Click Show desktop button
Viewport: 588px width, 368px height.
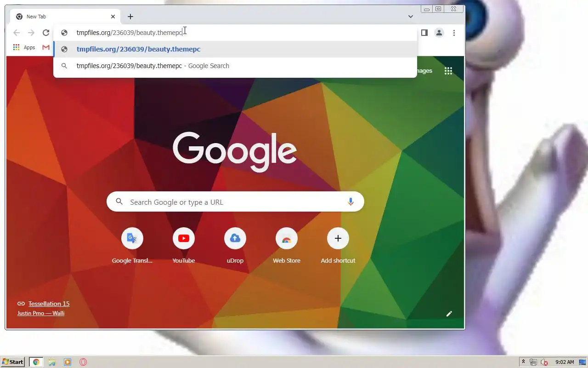[x=582, y=362]
